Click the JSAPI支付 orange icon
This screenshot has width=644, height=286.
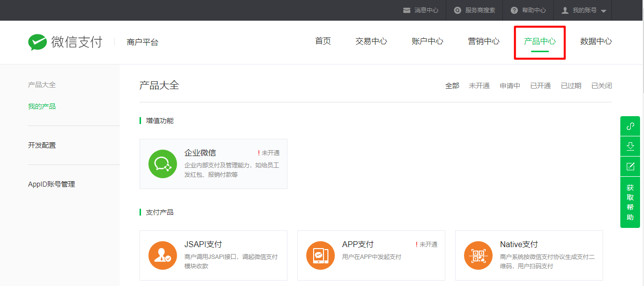[163, 255]
